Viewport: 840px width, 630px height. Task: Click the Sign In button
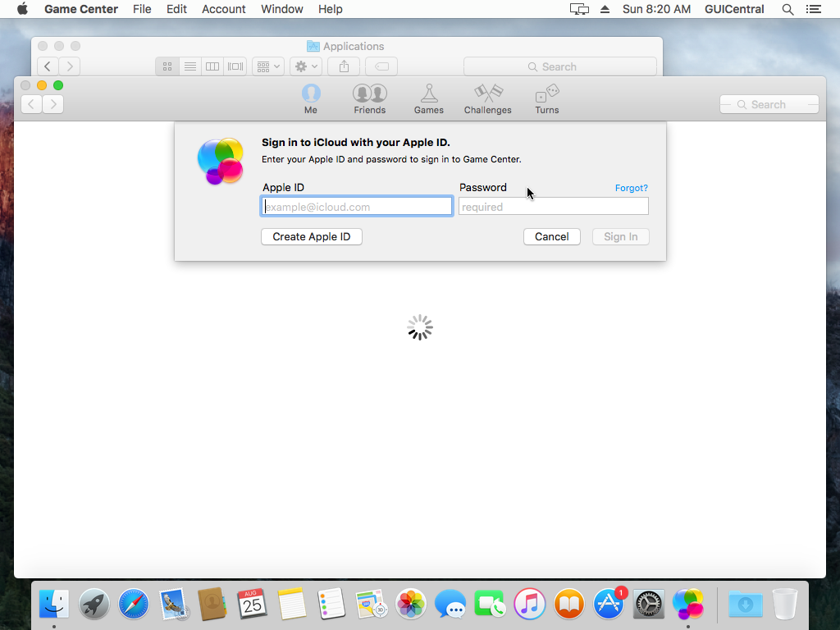coord(620,237)
